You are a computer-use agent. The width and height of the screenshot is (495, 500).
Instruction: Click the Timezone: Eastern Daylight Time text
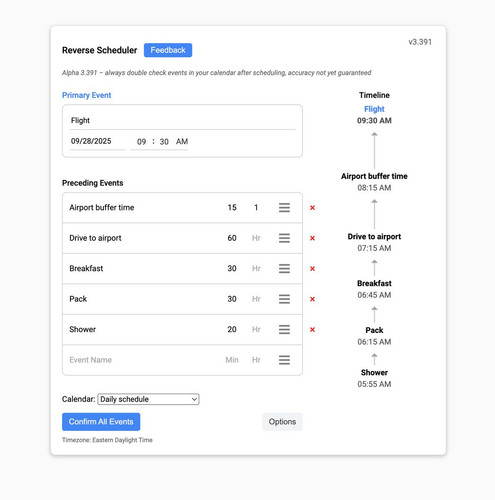(107, 440)
